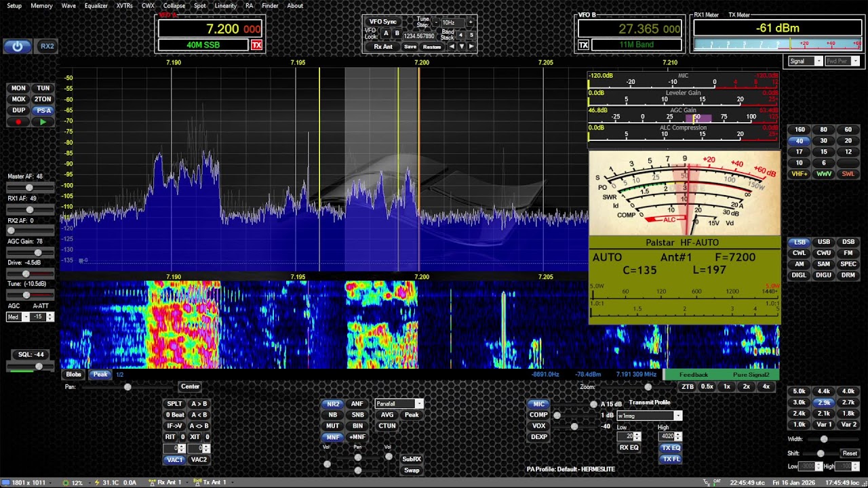Click the band stack right arrow

click(x=471, y=47)
